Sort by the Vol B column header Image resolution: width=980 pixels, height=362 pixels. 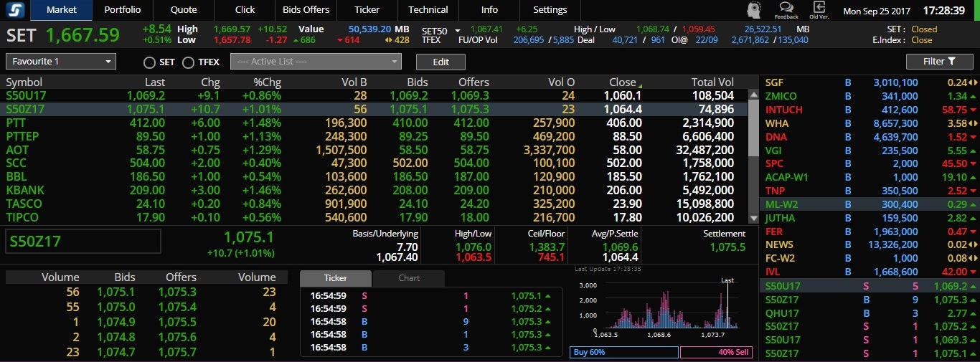[354, 82]
